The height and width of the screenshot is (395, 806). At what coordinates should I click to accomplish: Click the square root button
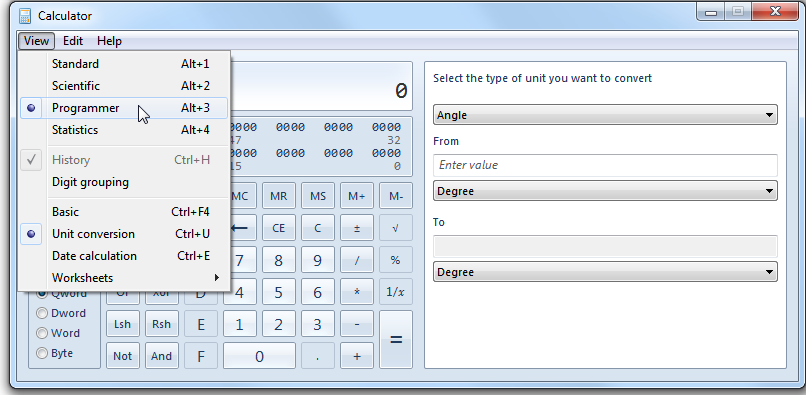tap(396, 228)
